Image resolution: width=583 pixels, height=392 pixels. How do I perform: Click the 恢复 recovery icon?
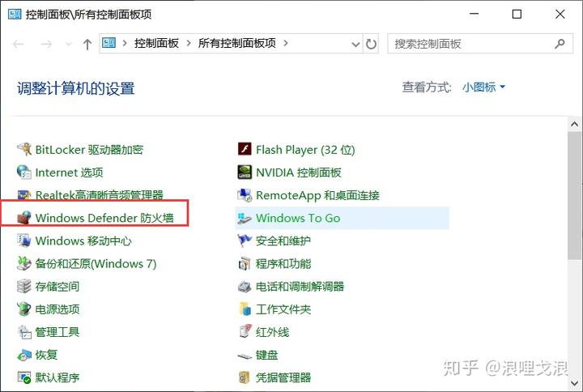(24, 355)
